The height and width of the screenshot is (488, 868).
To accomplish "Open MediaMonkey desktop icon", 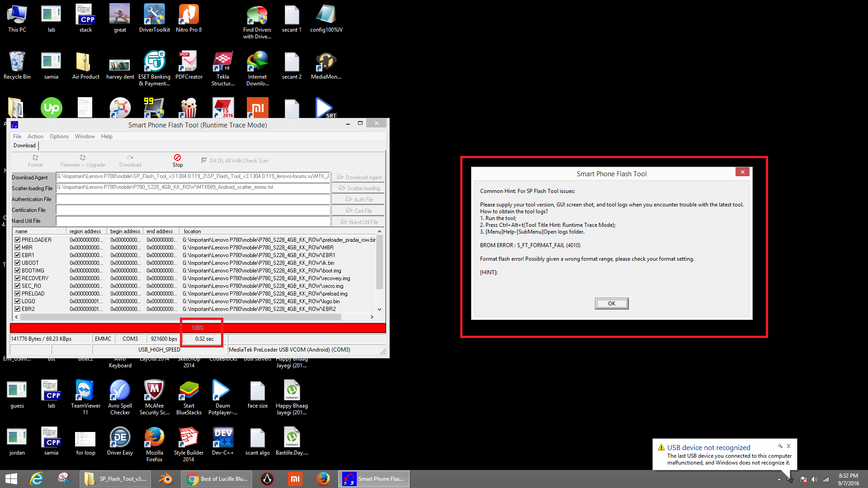I will (x=326, y=66).
